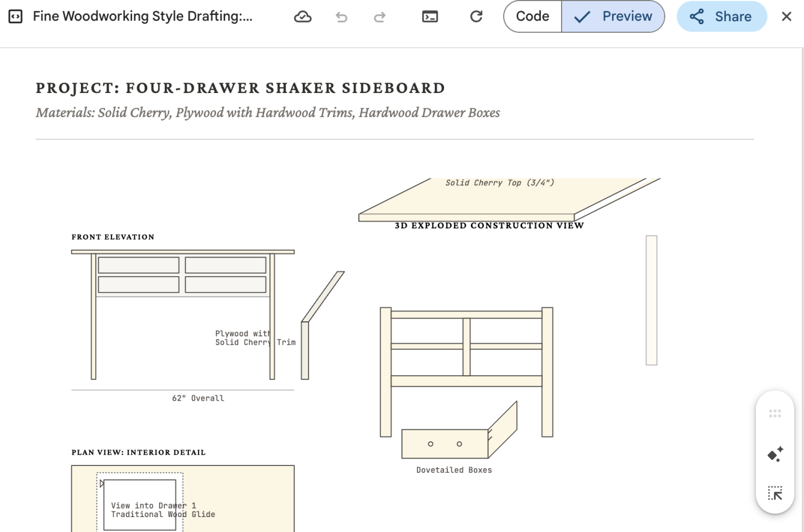Switch to the Code view
The height and width of the screenshot is (532, 804).
coord(532,17)
